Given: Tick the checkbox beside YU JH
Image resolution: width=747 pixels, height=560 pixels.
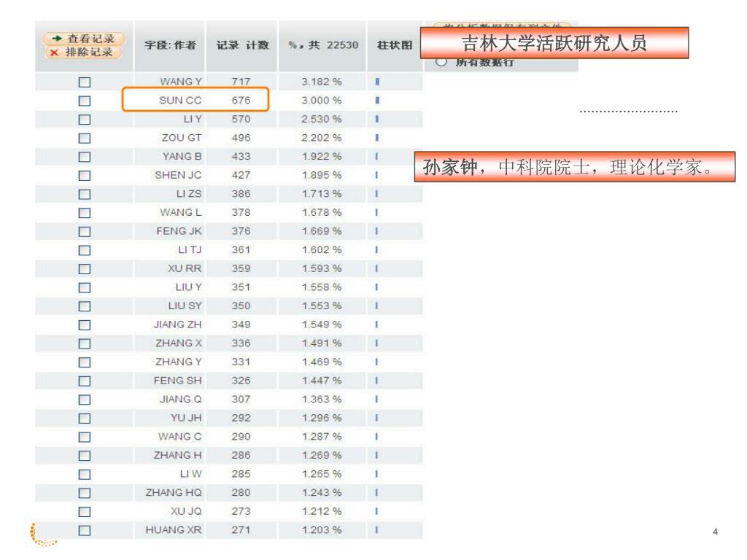Looking at the screenshot, I should click(x=85, y=418).
